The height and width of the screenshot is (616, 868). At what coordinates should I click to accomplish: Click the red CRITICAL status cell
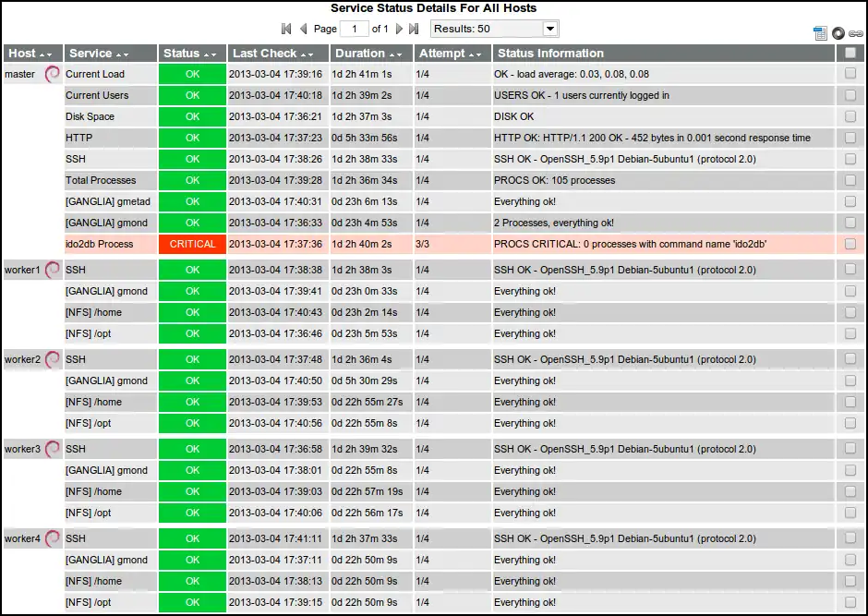pyautogui.click(x=192, y=245)
